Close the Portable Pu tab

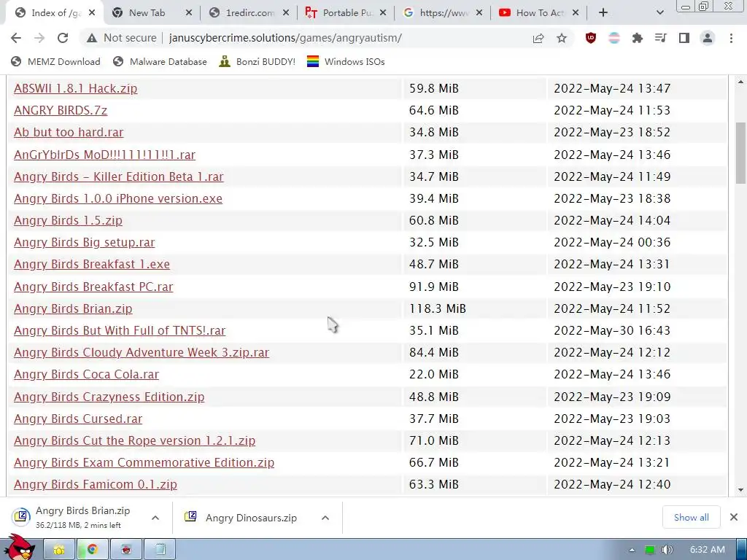tap(383, 13)
